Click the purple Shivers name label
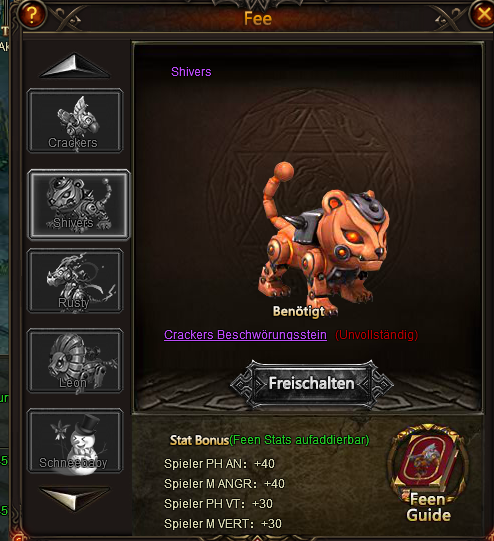494x541 pixels. (191, 72)
